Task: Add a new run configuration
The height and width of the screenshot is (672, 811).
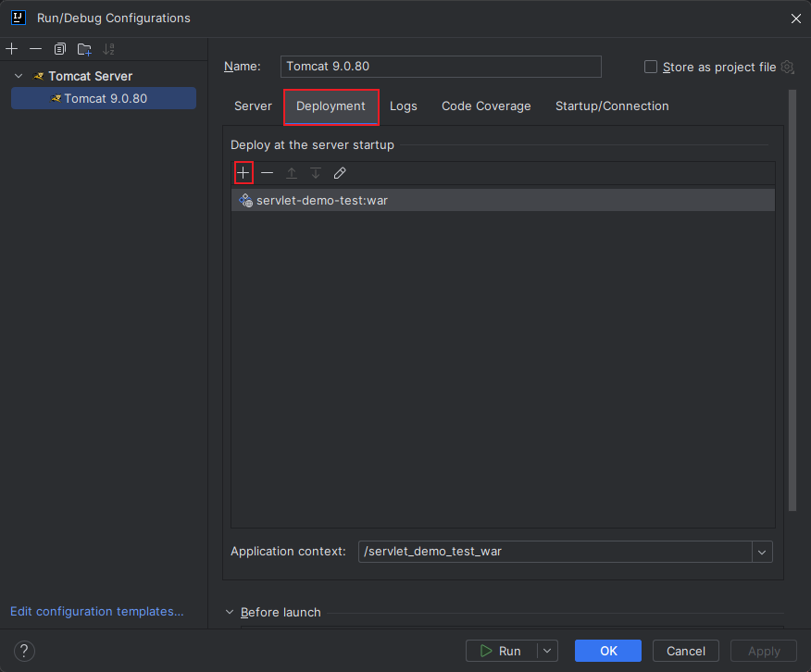Action: coord(11,48)
